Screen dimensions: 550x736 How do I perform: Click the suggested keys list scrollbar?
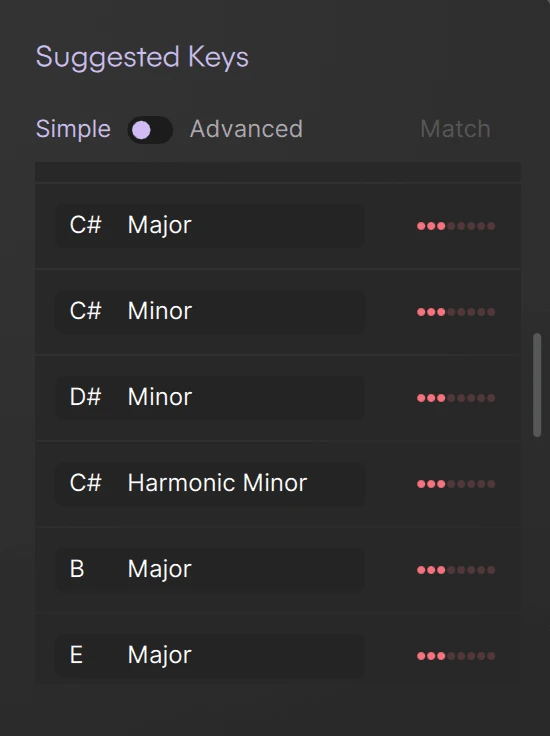[537, 385]
